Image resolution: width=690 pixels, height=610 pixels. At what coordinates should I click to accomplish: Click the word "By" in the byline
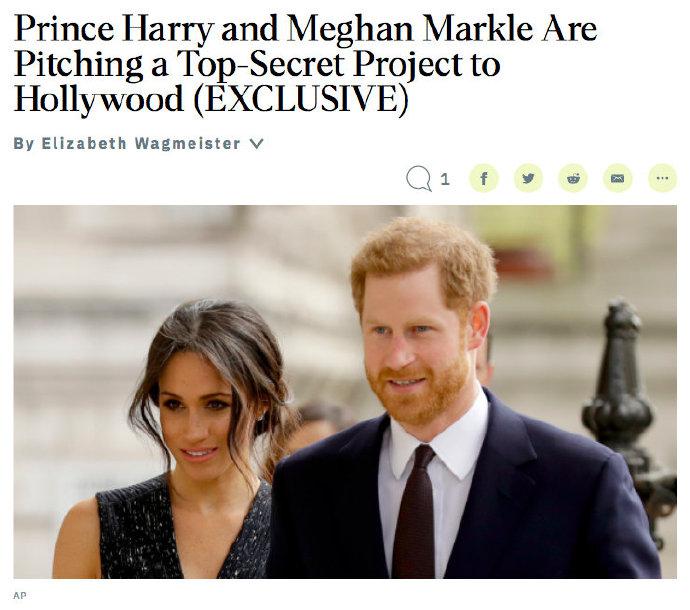pyautogui.click(x=24, y=144)
